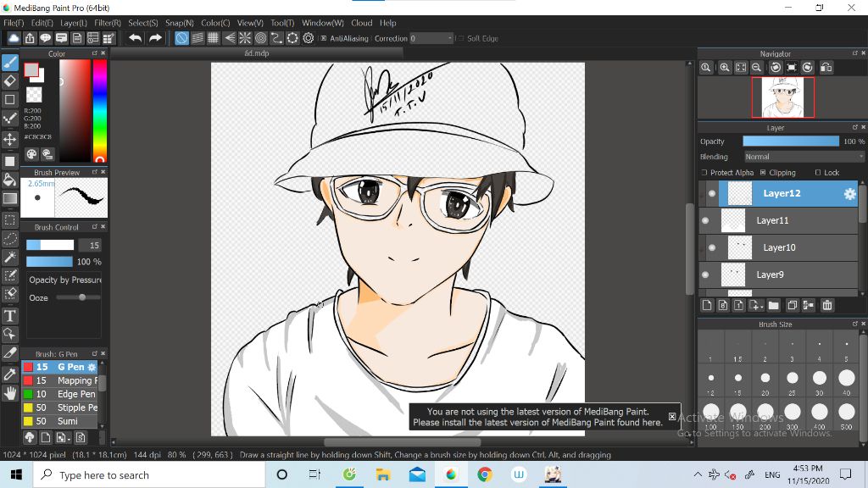
Task: Enable Protect Alpha for the layer
Action: pos(704,173)
